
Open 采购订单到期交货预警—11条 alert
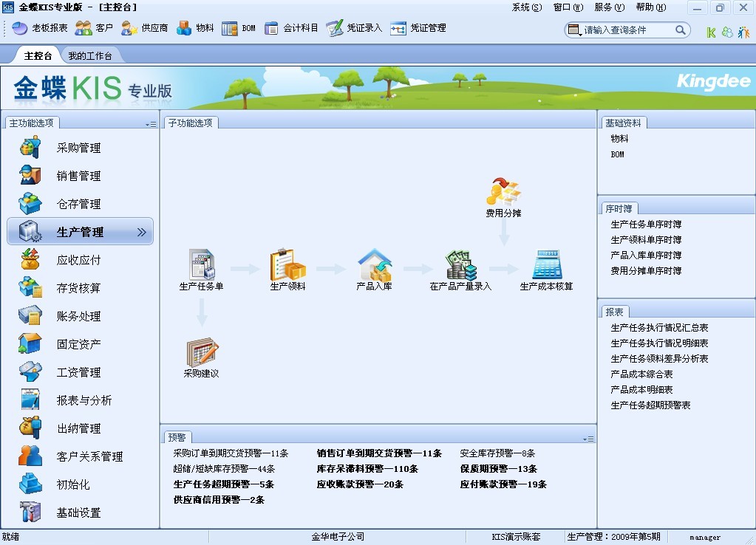pyautogui.click(x=231, y=453)
